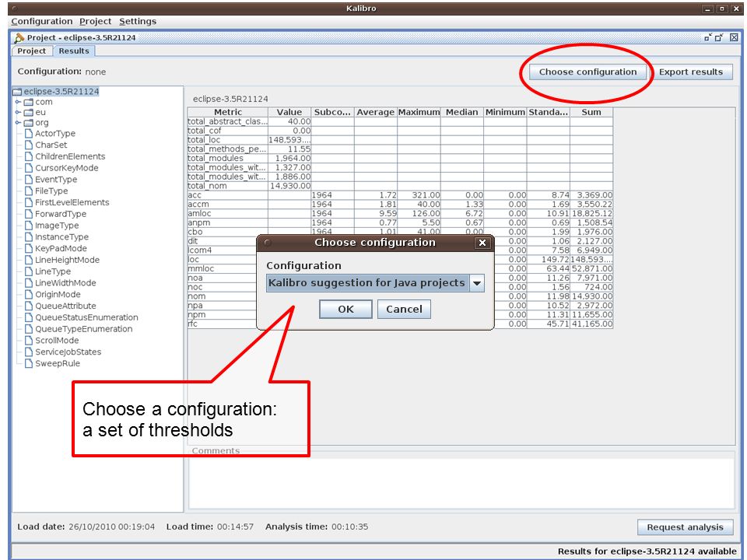Click the ActorType file icon
The image size is (747, 560).
click(x=29, y=133)
